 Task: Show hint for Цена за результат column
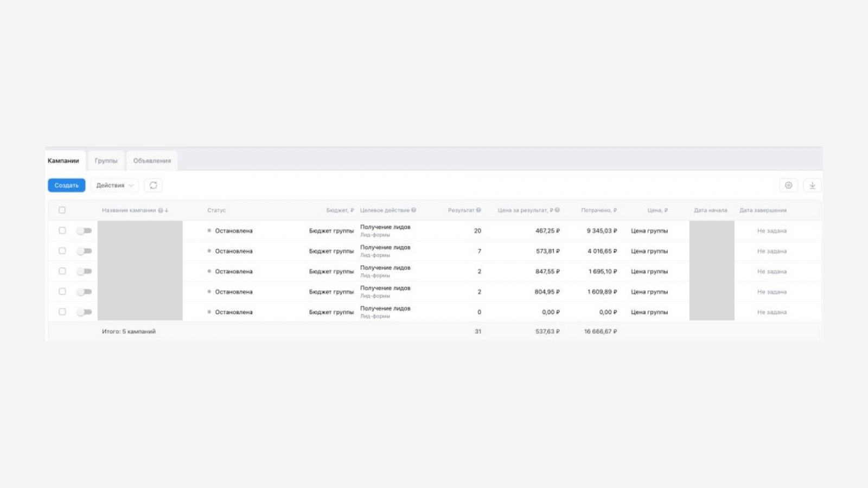click(557, 210)
